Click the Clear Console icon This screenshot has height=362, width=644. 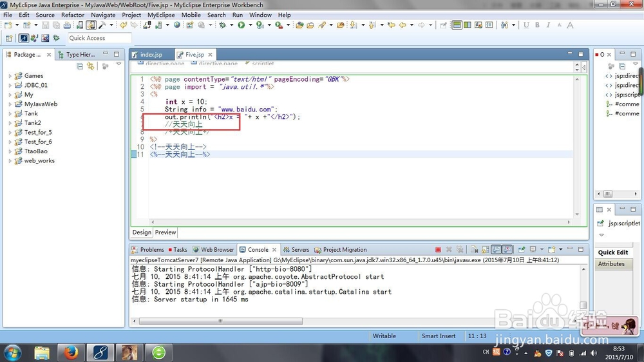point(475,249)
